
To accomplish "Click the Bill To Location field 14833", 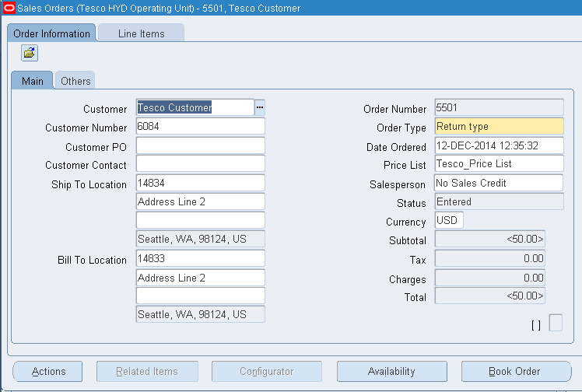I will pyautogui.click(x=201, y=258).
